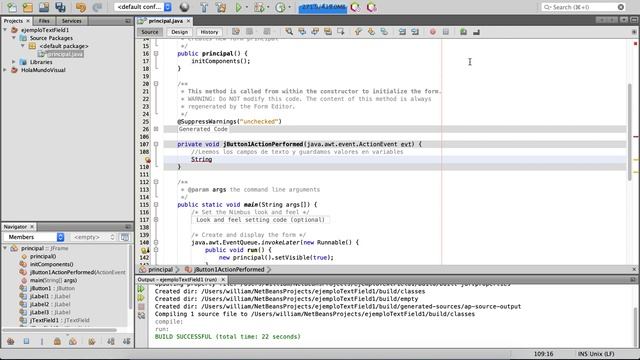
Task: Select principal.java file in Projects tree
Action: [64, 54]
